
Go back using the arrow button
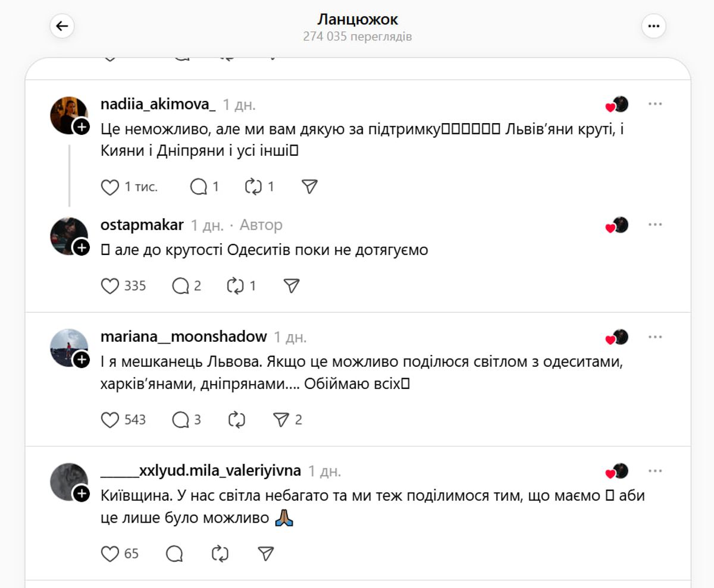pos(62,26)
